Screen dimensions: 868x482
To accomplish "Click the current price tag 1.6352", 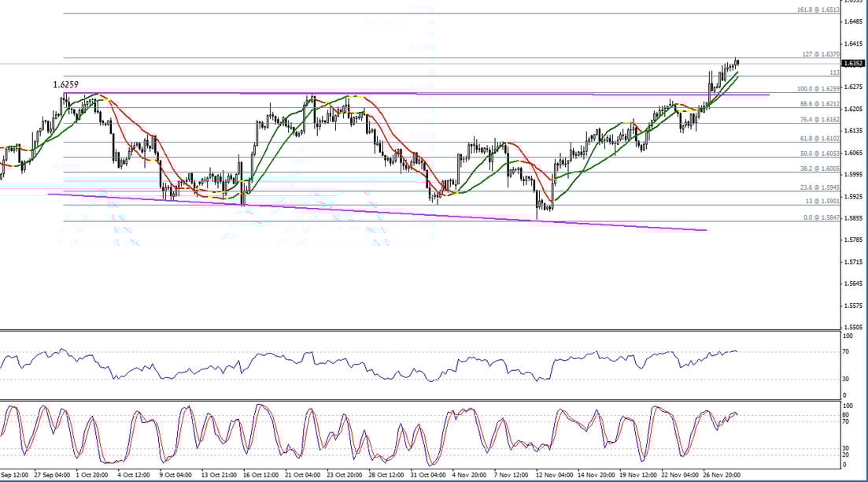I will (853, 63).
